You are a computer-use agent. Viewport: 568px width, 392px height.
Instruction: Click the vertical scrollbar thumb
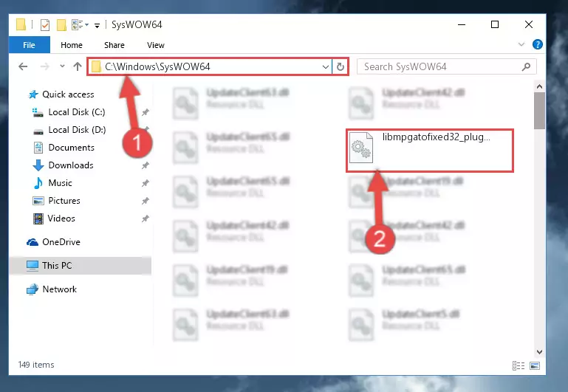539,111
